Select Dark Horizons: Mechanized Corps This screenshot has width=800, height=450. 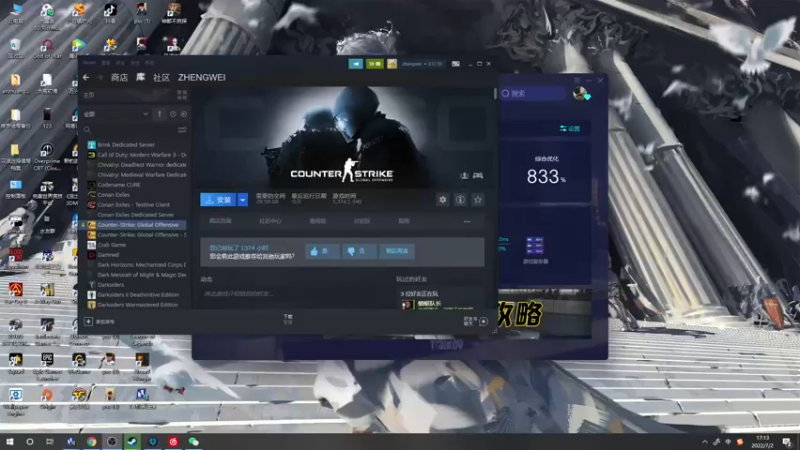coord(142,265)
